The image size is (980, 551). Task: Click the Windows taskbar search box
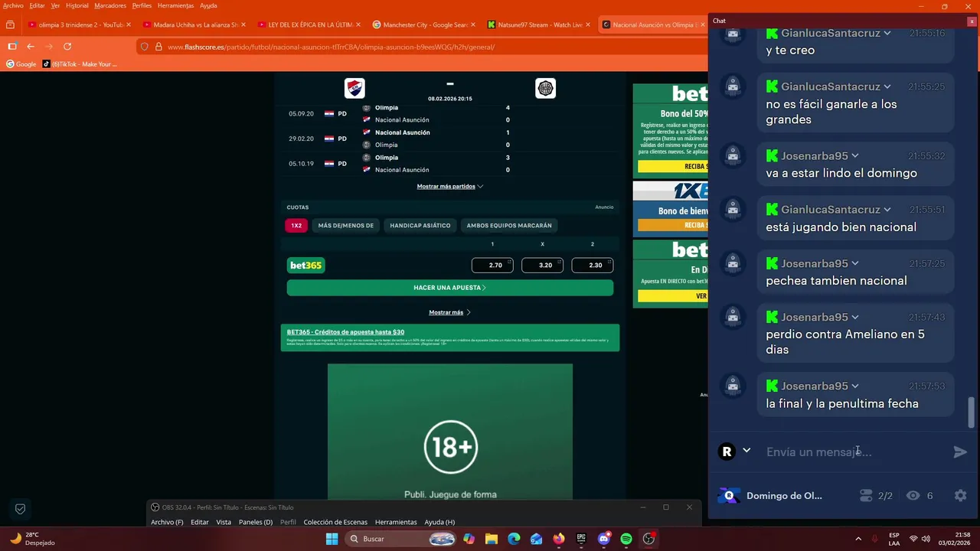(401, 539)
